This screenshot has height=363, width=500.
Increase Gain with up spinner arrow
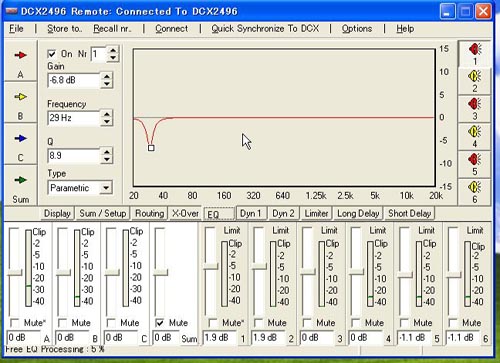(x=107, y=77)
